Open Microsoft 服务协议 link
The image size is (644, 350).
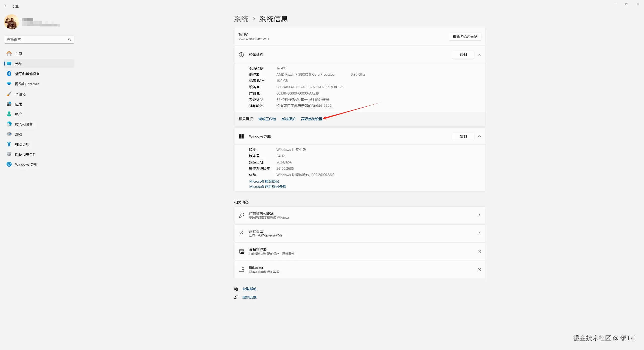[264, 181]
